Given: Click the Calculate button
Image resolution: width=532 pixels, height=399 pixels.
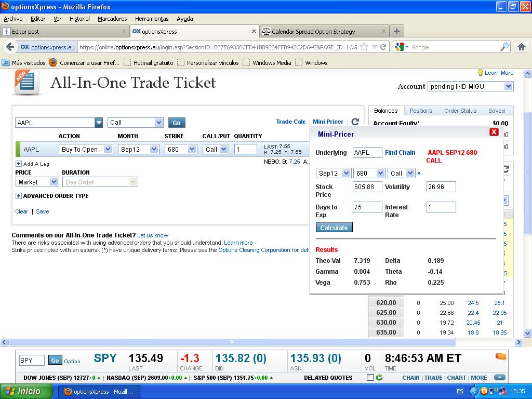Looking at the screenshot, I should [x=334, y=228].
